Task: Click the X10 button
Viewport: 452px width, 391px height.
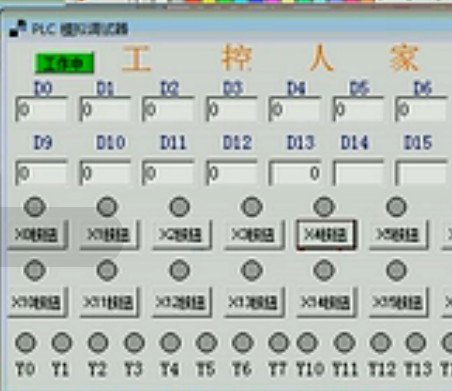Action: [37, 302]
